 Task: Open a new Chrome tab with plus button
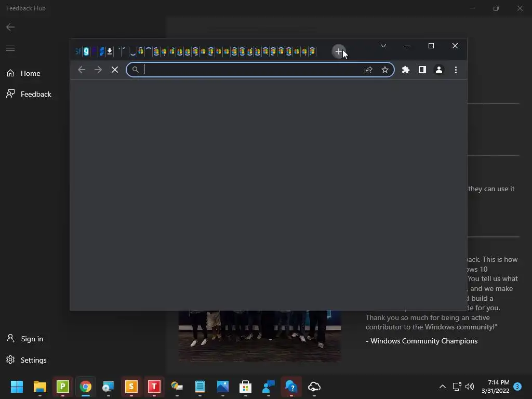338,51
